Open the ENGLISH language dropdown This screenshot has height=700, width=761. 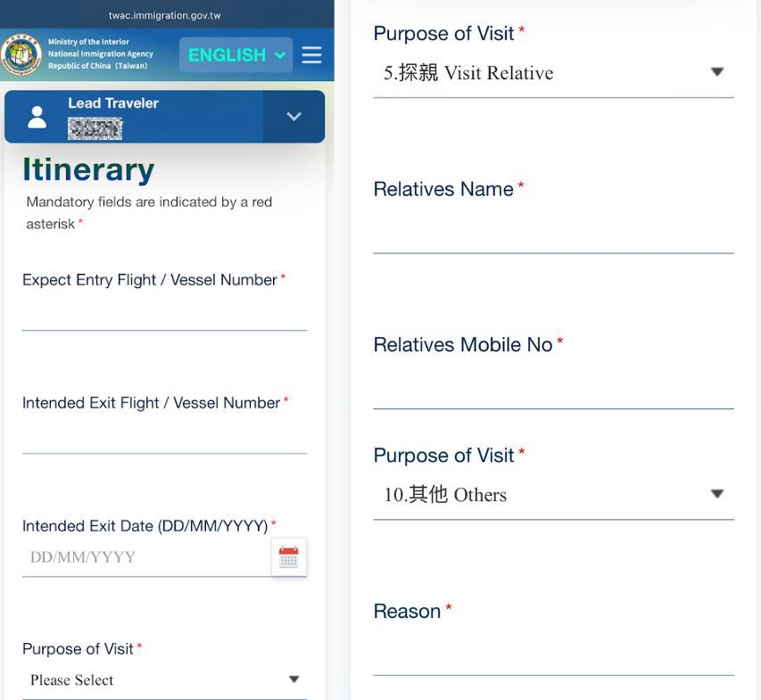point(236,54)
